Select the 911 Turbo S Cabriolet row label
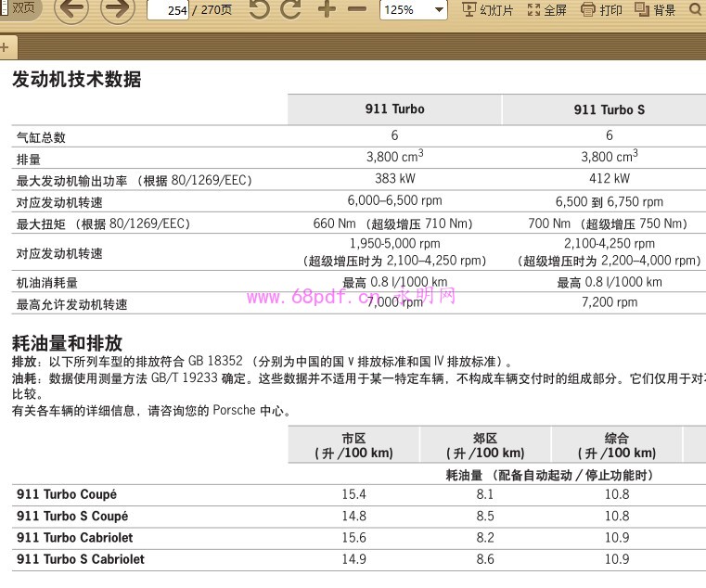 point(81,558)
